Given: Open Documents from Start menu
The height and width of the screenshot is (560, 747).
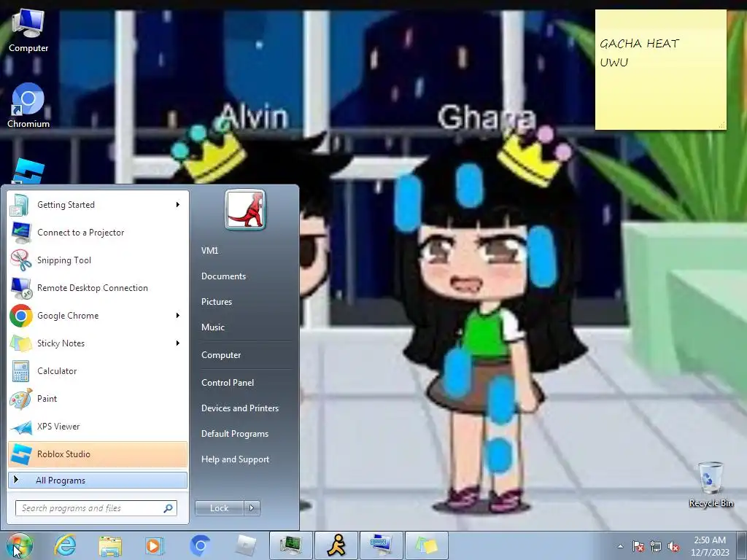Looking at the screenshot, I should 223,276.
